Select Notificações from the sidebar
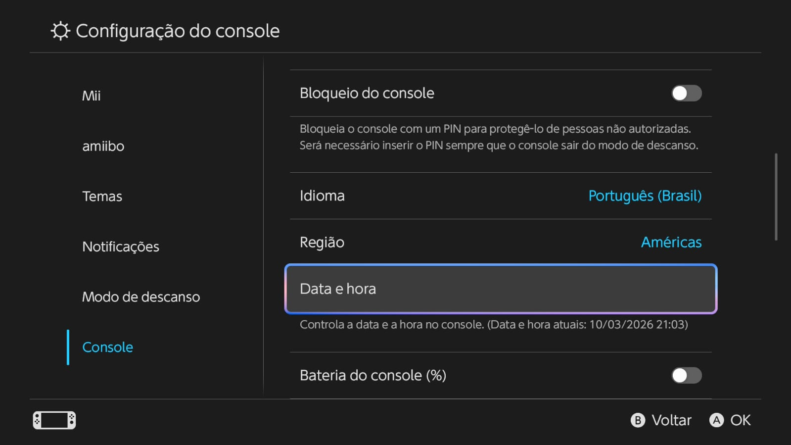This screenshot has width=791, height=445. click(x=120, y=247)
